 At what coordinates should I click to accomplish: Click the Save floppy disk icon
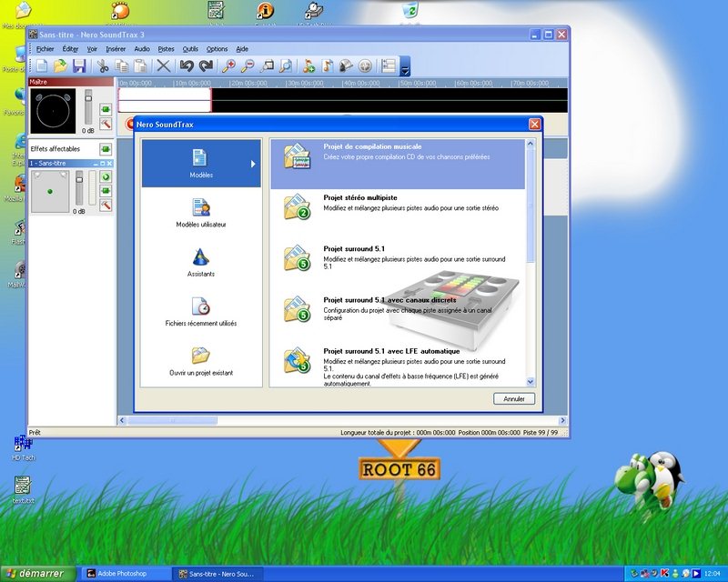click(x=79, y=66)
